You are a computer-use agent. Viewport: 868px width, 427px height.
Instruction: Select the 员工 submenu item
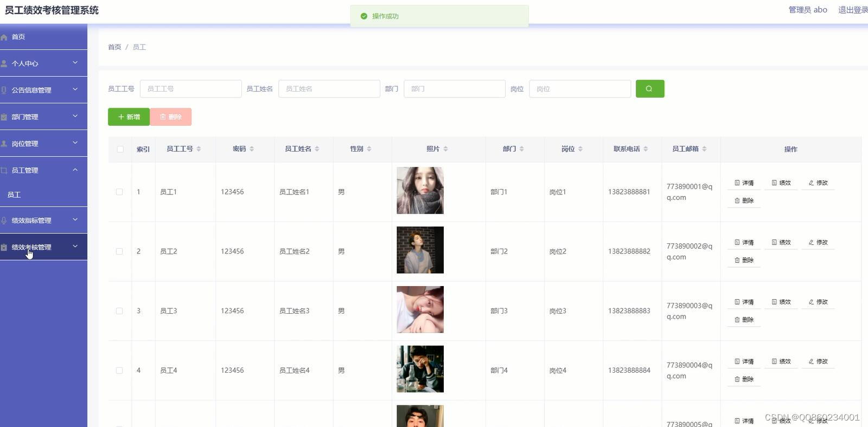tap(43, 195)
